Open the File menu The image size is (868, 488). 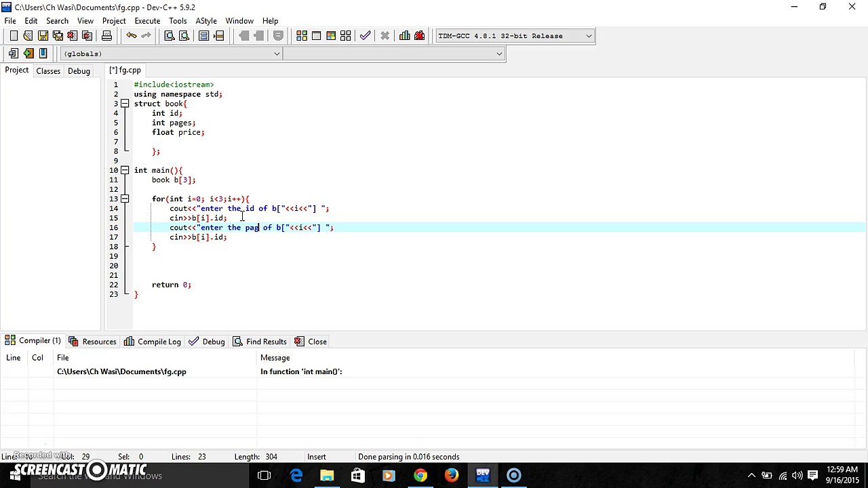[10, 21]
